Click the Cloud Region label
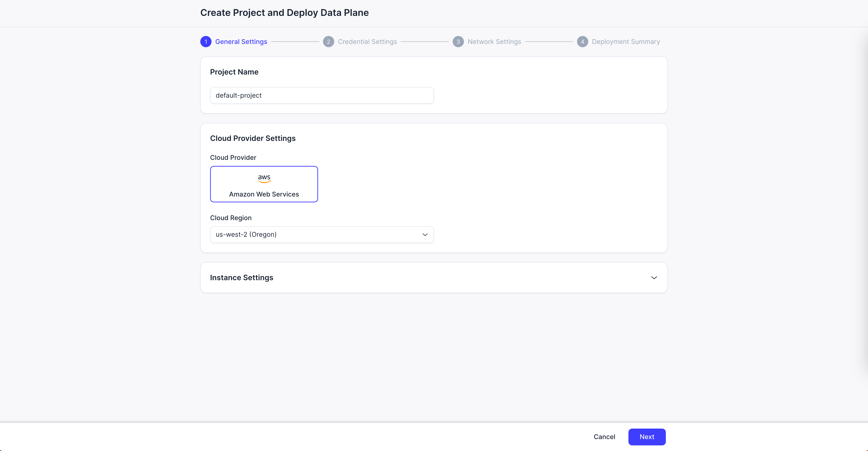This screenshot has height=451, width=868. 231,218
